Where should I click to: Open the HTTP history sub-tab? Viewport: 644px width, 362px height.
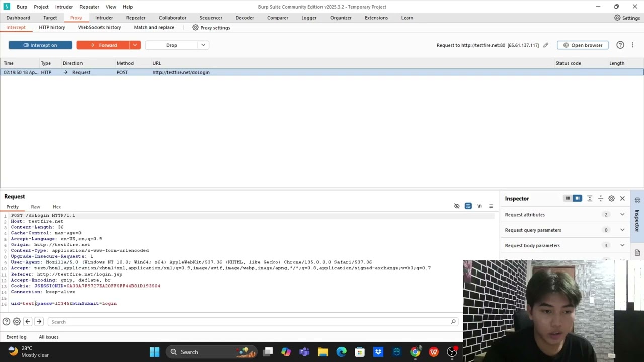click(x=52, y=27)
